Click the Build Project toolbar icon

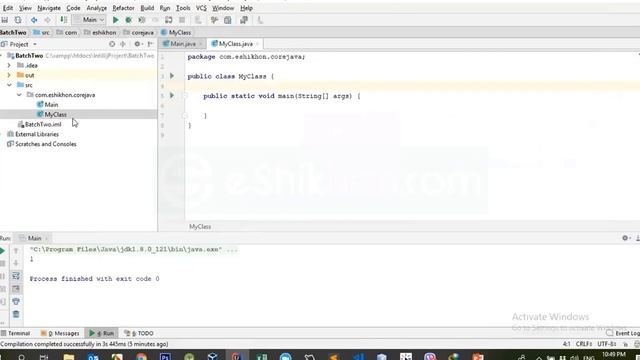(x=64, y=20)
